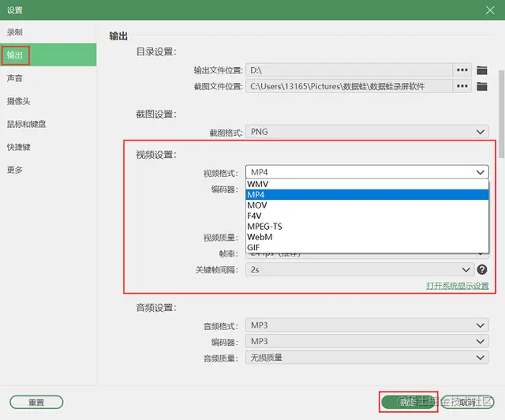Click the 重置 reset button
This screenshot has height=420, width=505.
[x=36, y=403]
